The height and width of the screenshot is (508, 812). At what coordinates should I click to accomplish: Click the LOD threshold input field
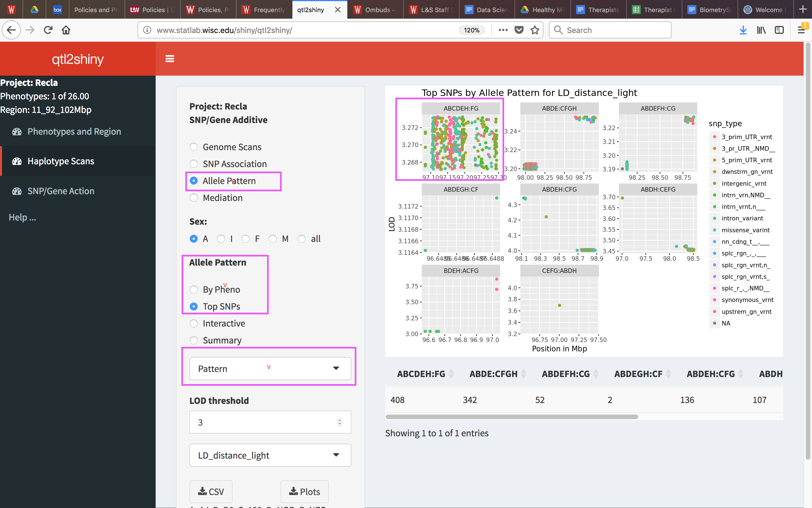click(270, 422)
